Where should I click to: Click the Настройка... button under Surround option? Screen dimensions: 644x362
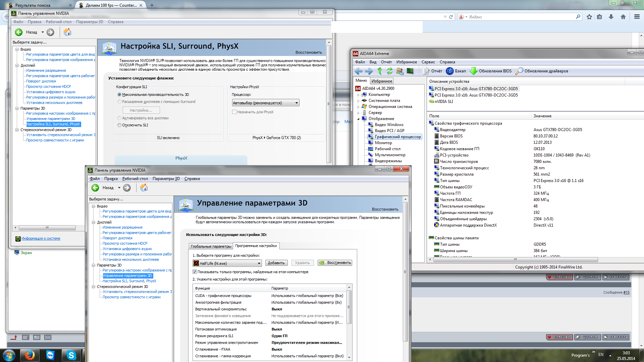tap(141, 110)
